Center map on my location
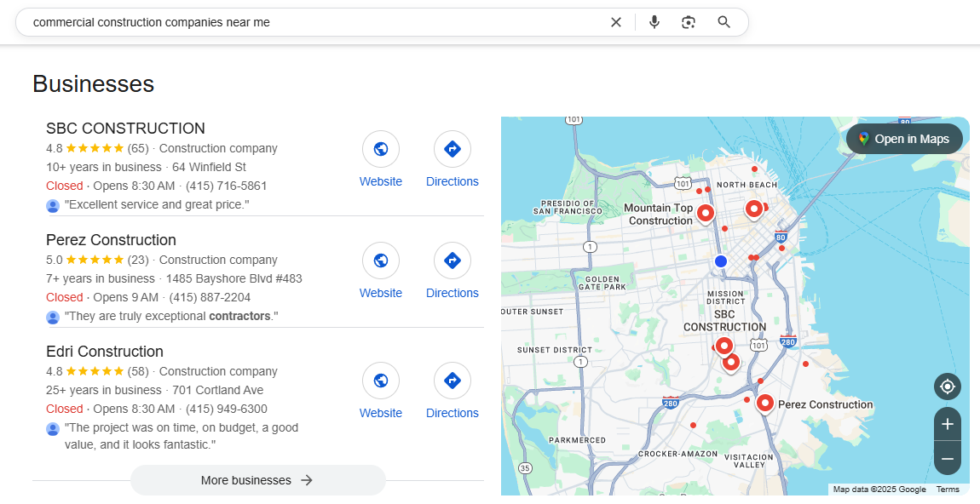 tap(947, 387)
